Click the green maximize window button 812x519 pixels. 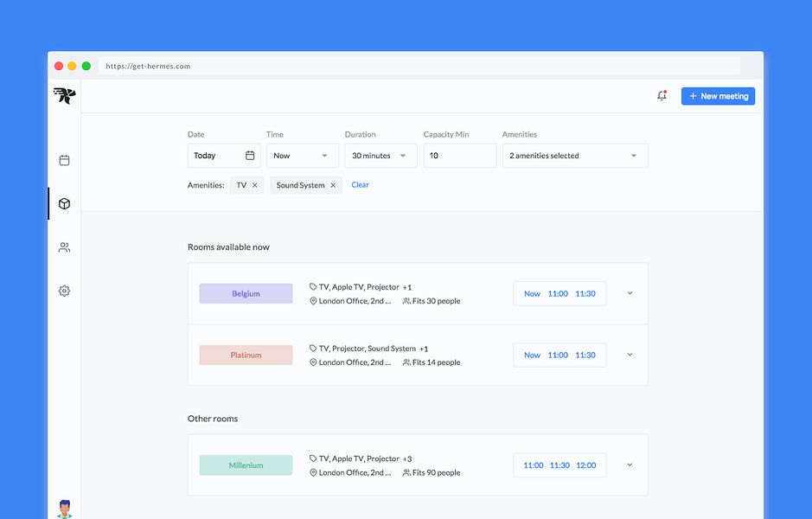[x=86, y=66]
